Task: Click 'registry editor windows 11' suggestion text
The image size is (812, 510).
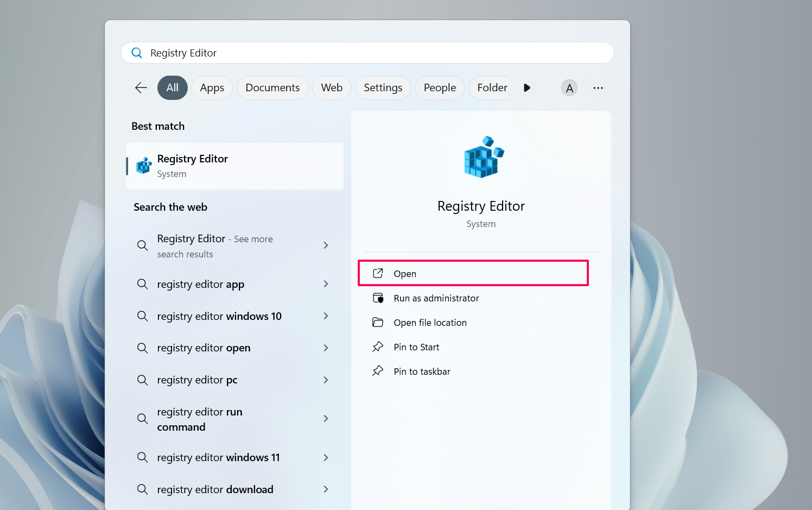Action: point(219,457)
